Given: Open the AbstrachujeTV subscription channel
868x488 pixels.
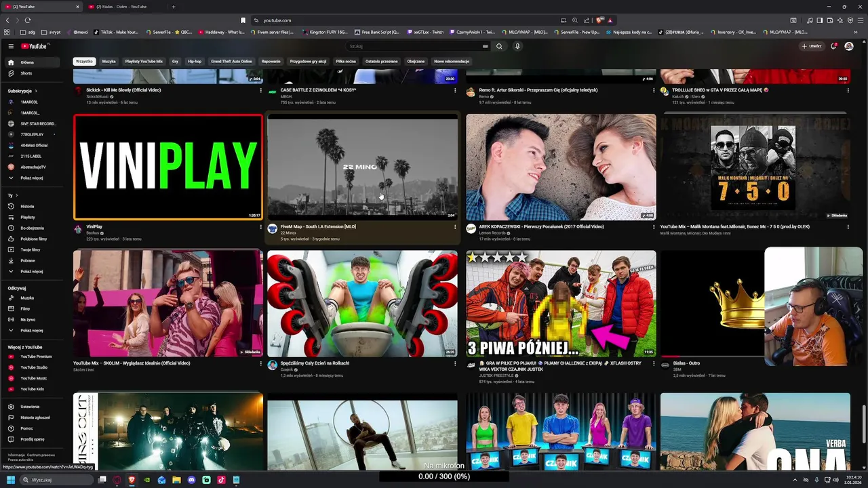Looking at the screenshot, I should [33, 167].
